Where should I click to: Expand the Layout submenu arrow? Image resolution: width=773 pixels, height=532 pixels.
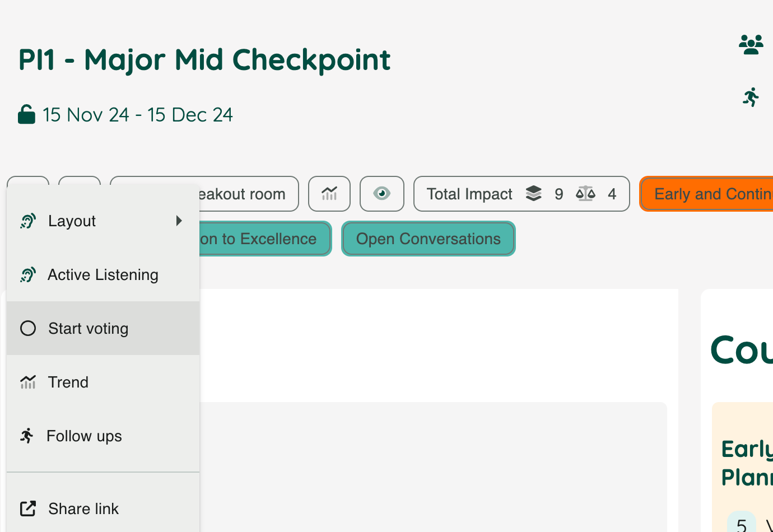click(179, 221)
